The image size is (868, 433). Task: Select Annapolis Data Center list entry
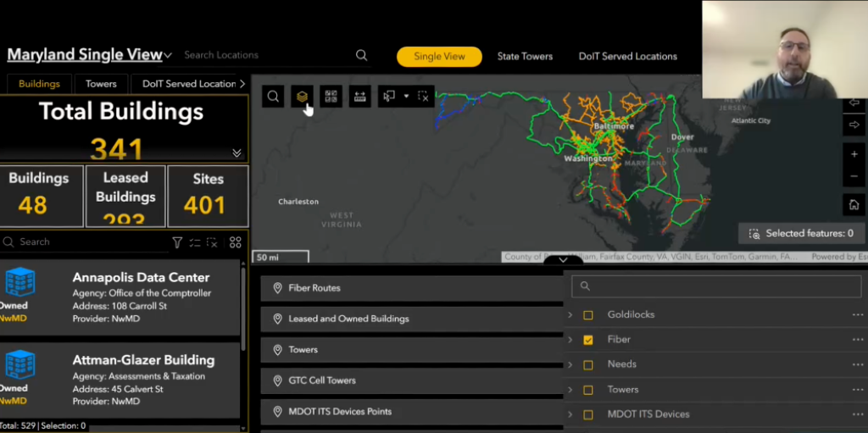pyautogui.click(x=120, y=297)
